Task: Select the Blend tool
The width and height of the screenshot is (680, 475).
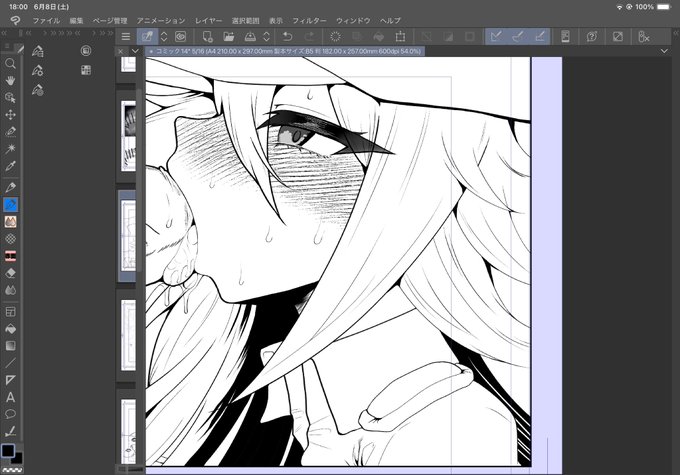Action: pyautogui.click(x=10, y=290)
